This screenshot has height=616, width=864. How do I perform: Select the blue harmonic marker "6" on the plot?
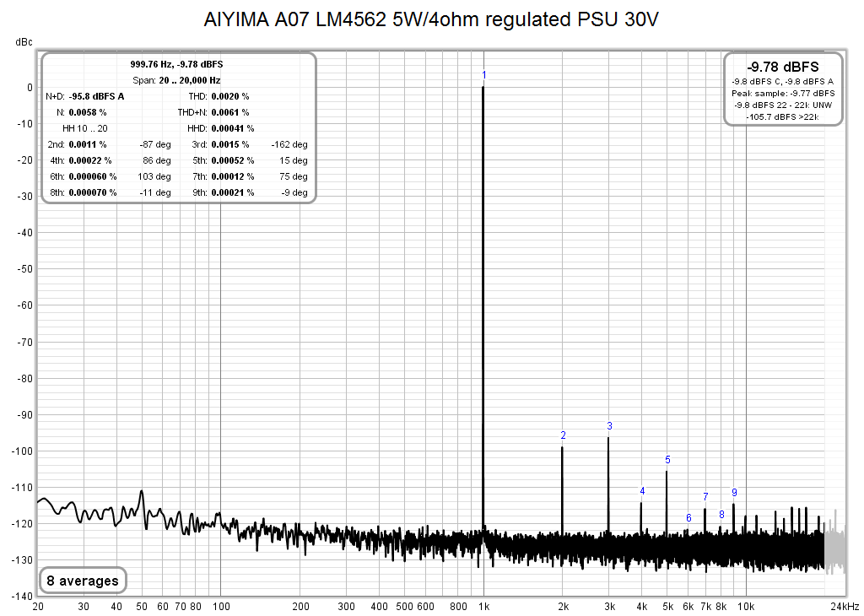point(688,518)
